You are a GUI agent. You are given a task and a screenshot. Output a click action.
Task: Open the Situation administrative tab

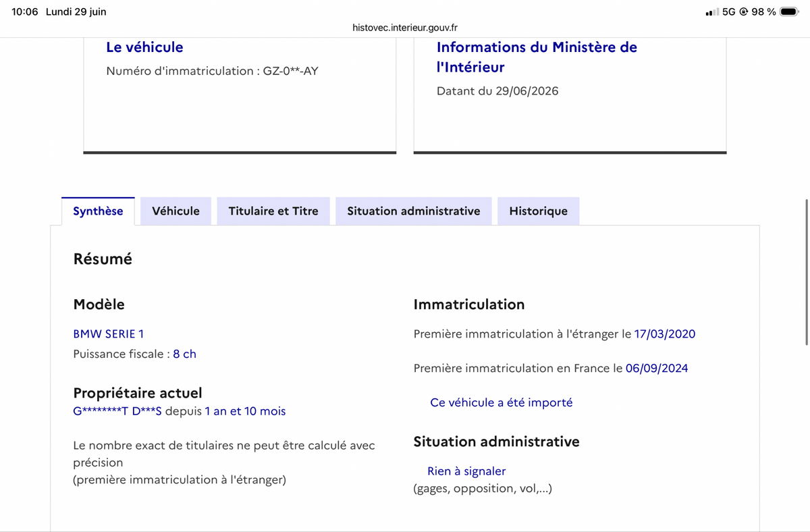click(414, 211)
